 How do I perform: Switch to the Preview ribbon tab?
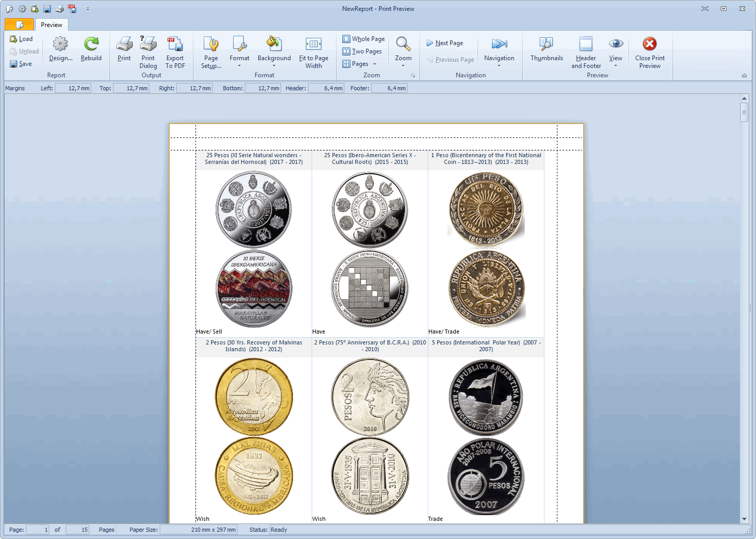pos(51,25)
